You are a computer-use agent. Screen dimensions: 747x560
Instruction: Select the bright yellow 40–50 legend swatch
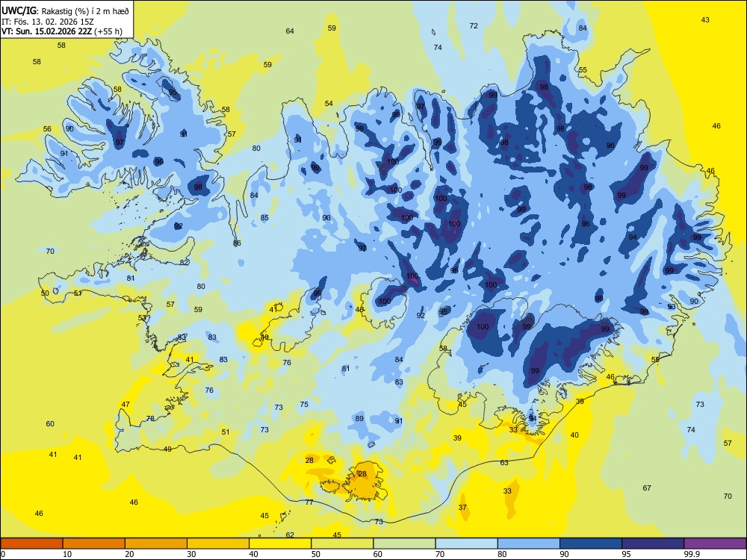(280, 544)
